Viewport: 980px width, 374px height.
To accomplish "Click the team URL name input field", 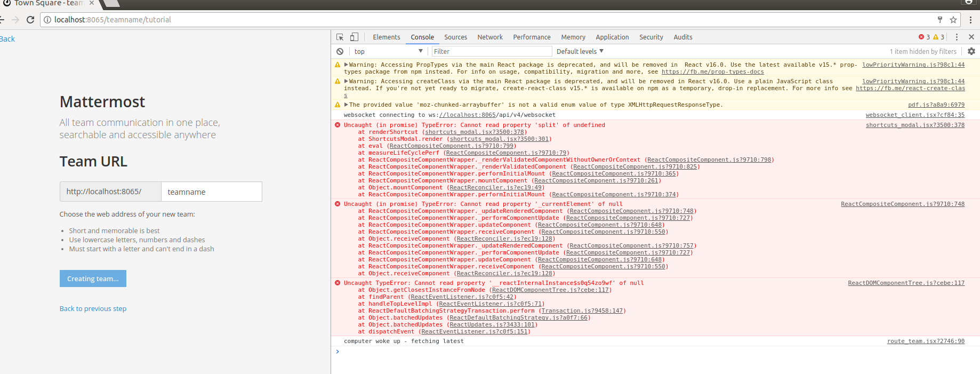I will point(212,192).
